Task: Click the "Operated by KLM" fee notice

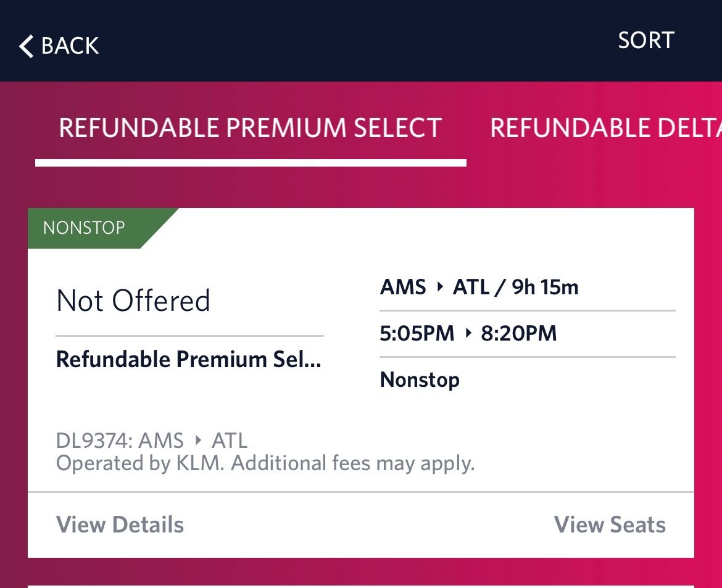Action: pos(265,463)
